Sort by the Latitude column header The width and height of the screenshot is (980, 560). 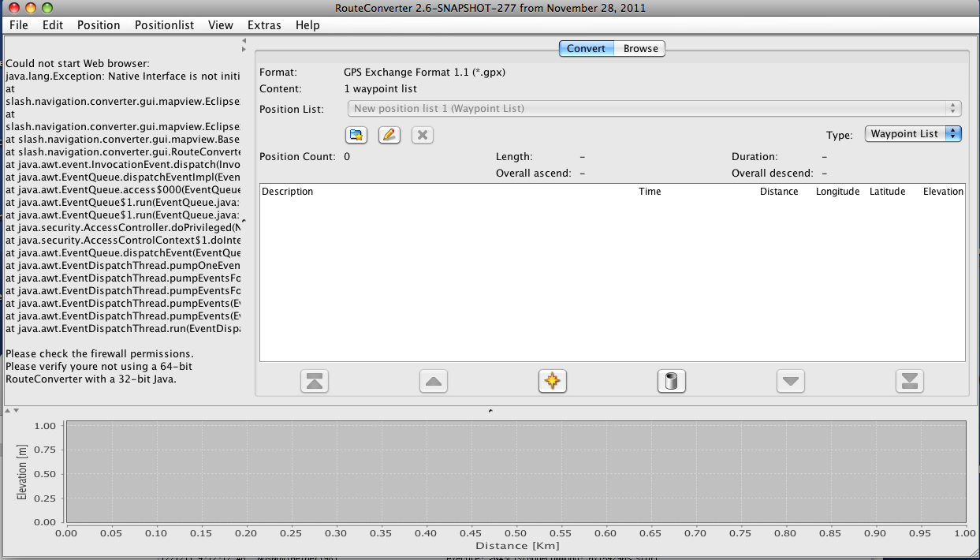887,192
